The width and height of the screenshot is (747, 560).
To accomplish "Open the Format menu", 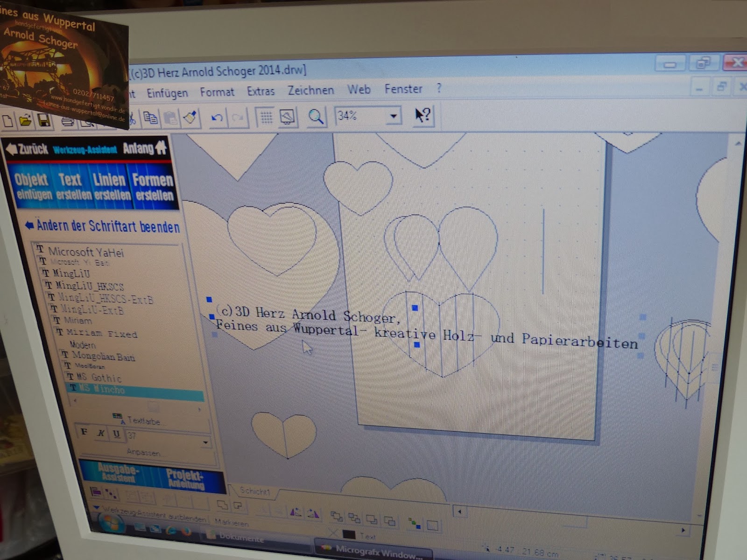I will click(x=217, y=92).
